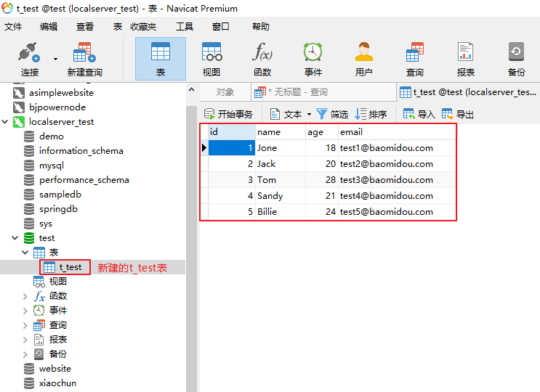Open the 文件 menu
Viewport: 540px width, 392px height.
click(x=13, y=26)
